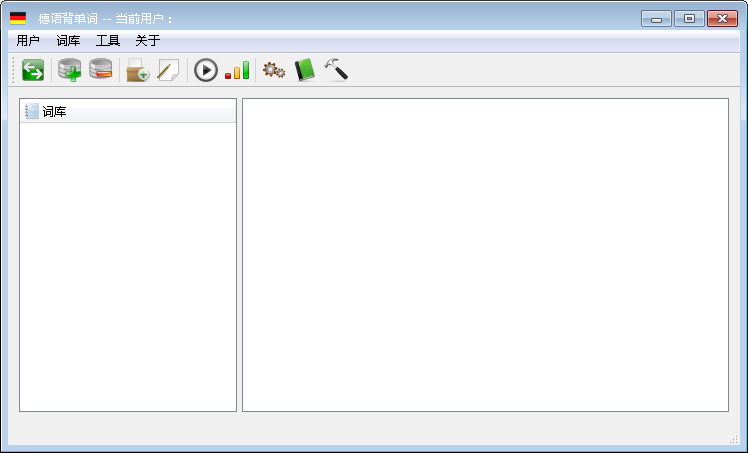748x453 pixels.
Task: Open the 关于 menu
Action: coord(147,41)
